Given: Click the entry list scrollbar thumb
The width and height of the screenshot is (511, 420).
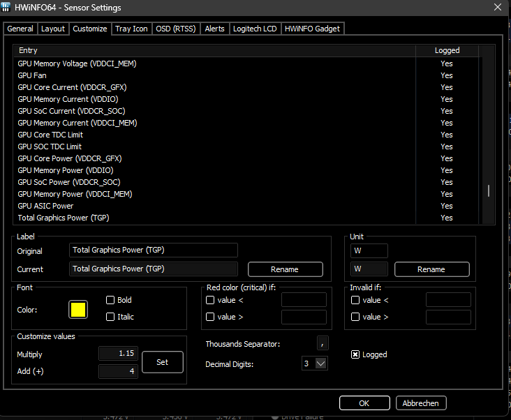Looking at the screenshot, I should coord(488,190).
